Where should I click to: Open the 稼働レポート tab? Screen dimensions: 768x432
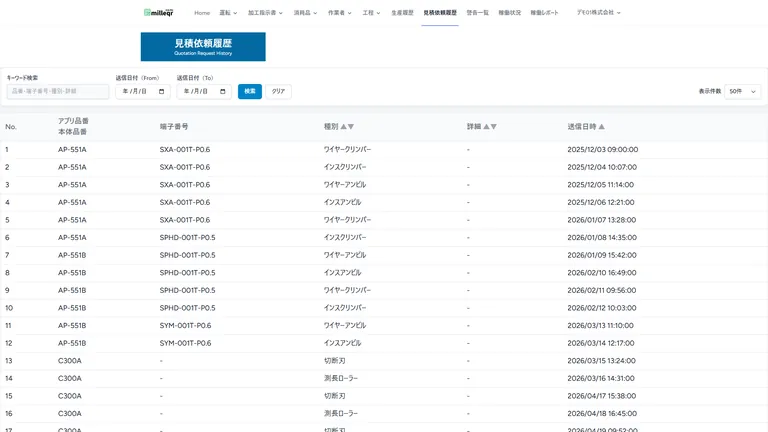[x=544, y=13]
